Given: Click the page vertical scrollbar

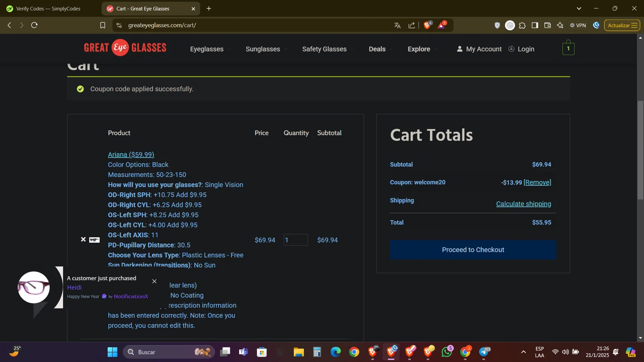Looking at the screenshot, I should pyautogui.click(x=640, y=150).
